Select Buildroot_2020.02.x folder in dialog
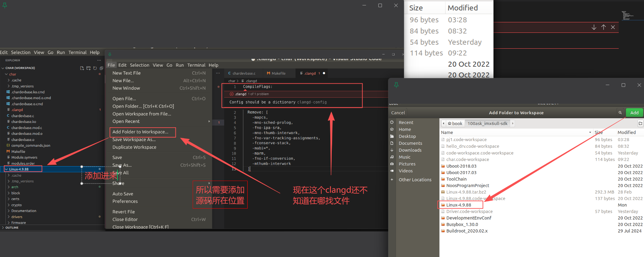The image size is (644, 257). tap(467, 231)
